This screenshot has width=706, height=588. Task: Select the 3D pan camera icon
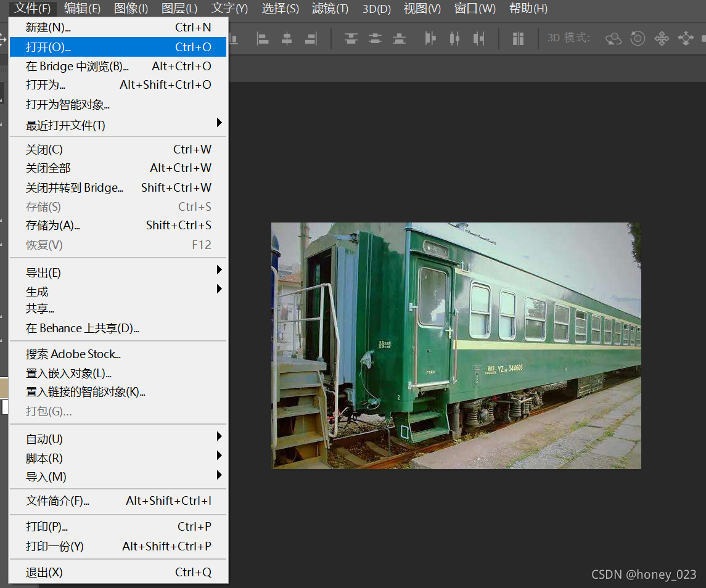pyautogui.click(x=662, y=39)
